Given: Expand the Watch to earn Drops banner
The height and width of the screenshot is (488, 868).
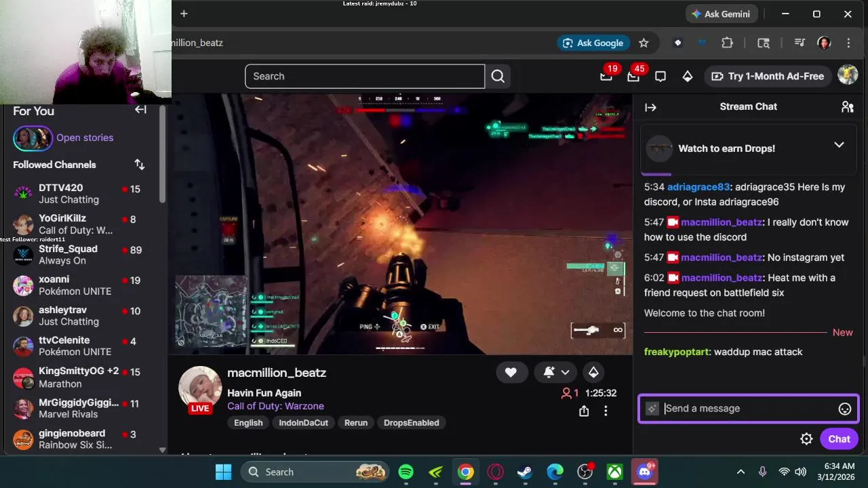Looking at the screenshot, I should [x=839, y=145].
